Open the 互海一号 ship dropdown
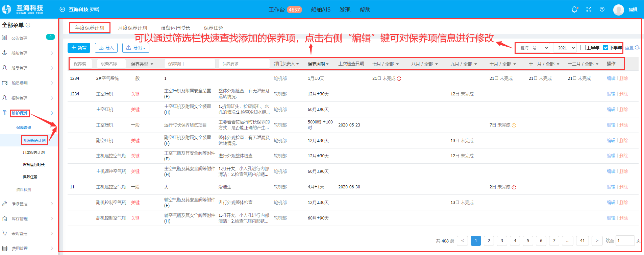This screenshot has height=255, width=644. click(534, 48)
